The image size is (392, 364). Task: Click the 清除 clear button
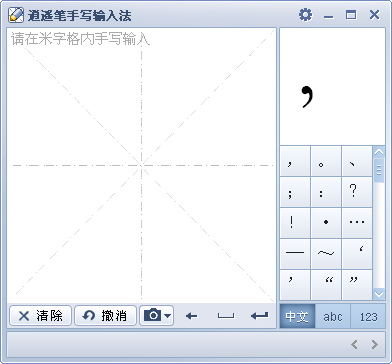(x=40, y=315)
